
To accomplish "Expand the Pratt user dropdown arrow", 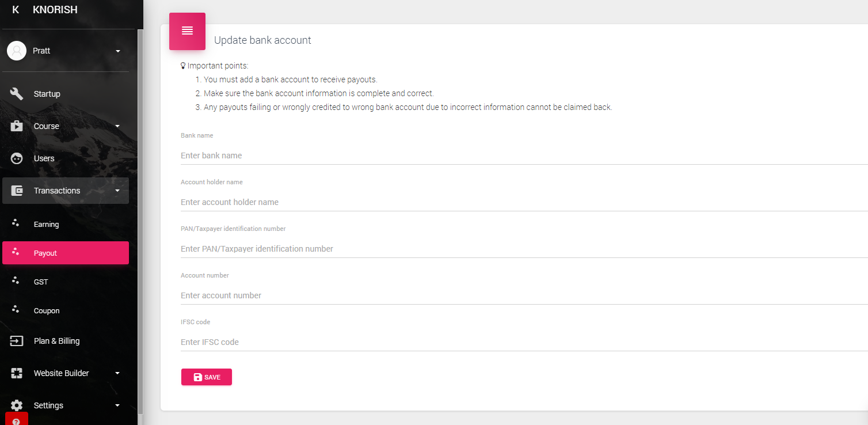I will [117, 51].
